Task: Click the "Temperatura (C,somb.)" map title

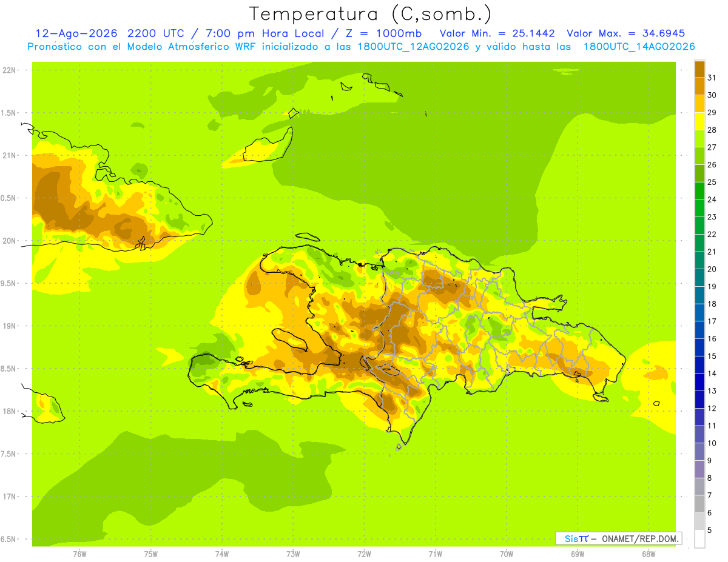Action: 371,14
